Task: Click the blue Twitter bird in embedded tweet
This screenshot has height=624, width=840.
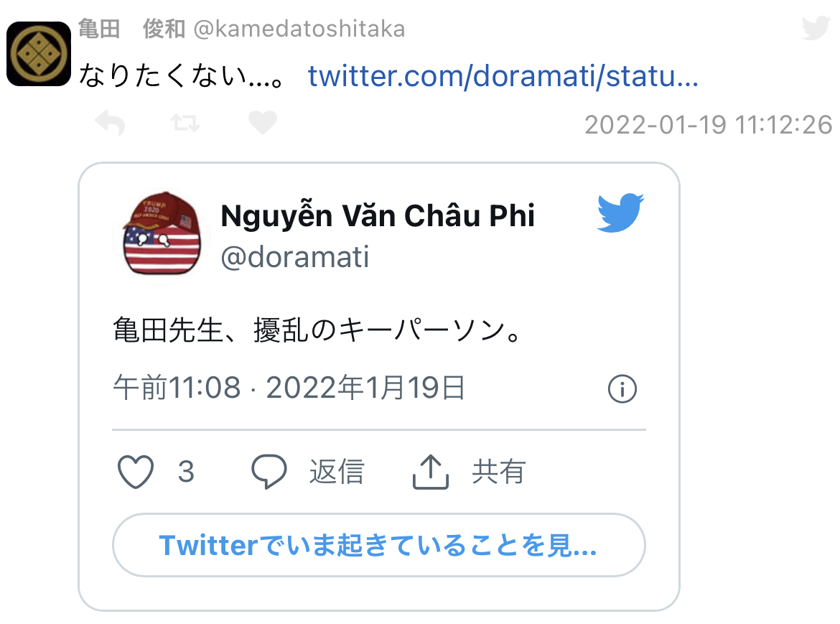Action: coord(620,213)
